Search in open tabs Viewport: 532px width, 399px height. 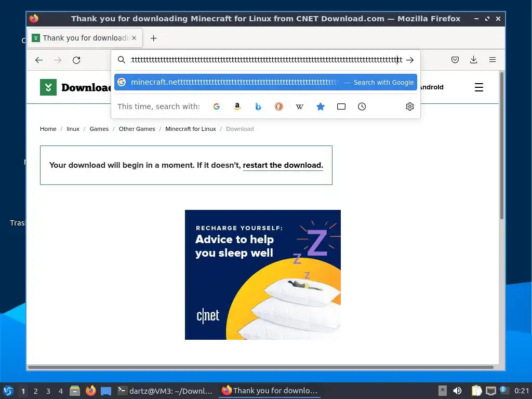341,107
